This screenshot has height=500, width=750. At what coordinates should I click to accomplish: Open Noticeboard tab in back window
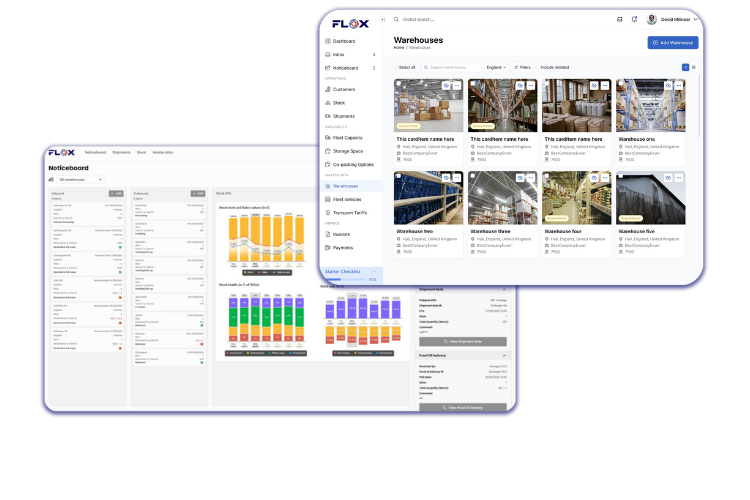click(95, 153)
